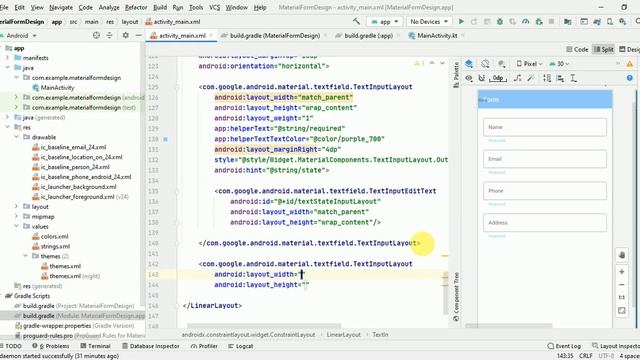The width and height of the screenshot is (640, 360).
Task: Switch editor to Code view
Action: 577,49
